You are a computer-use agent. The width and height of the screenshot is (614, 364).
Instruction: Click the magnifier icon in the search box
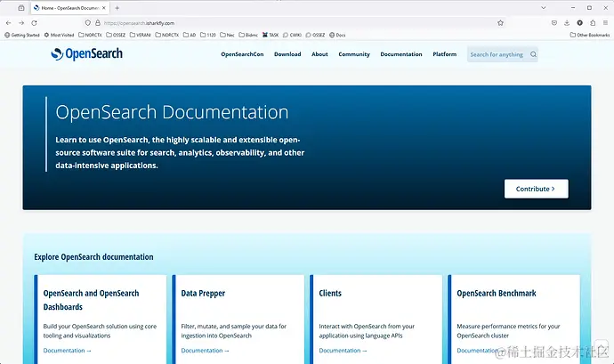[x=533, y=54]
